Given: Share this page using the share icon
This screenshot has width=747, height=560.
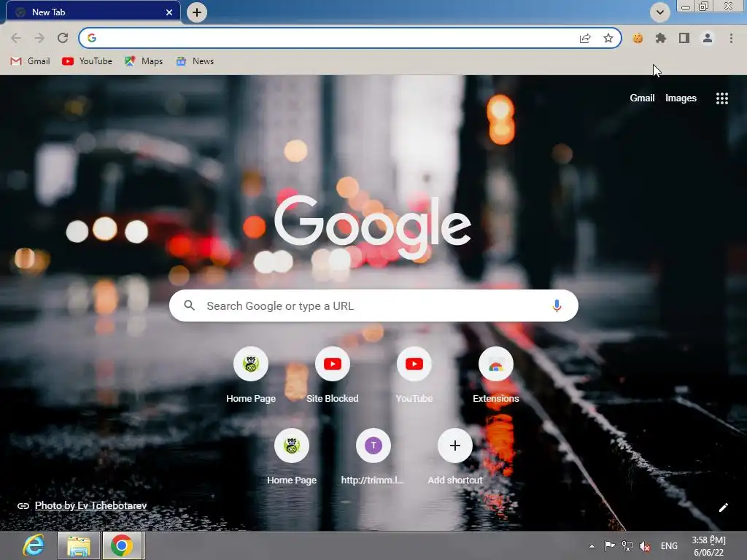Looking at the screenshot, I should pyautogui.click(x=585, y=39).
